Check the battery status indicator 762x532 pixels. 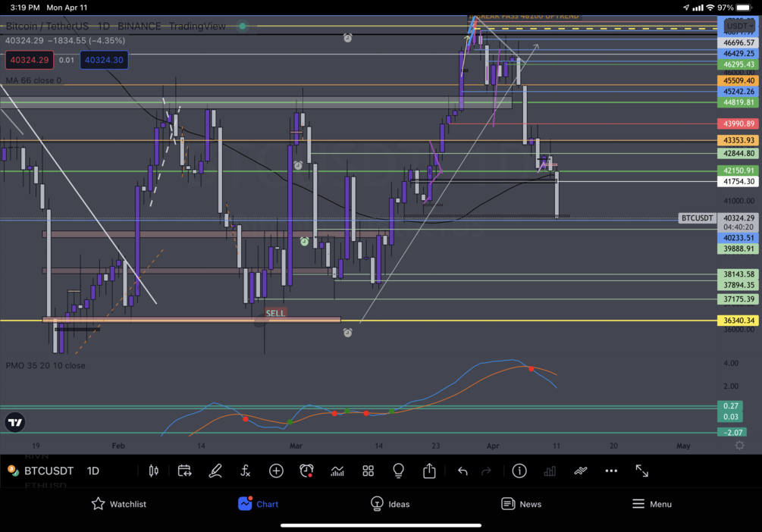[745, 8]
